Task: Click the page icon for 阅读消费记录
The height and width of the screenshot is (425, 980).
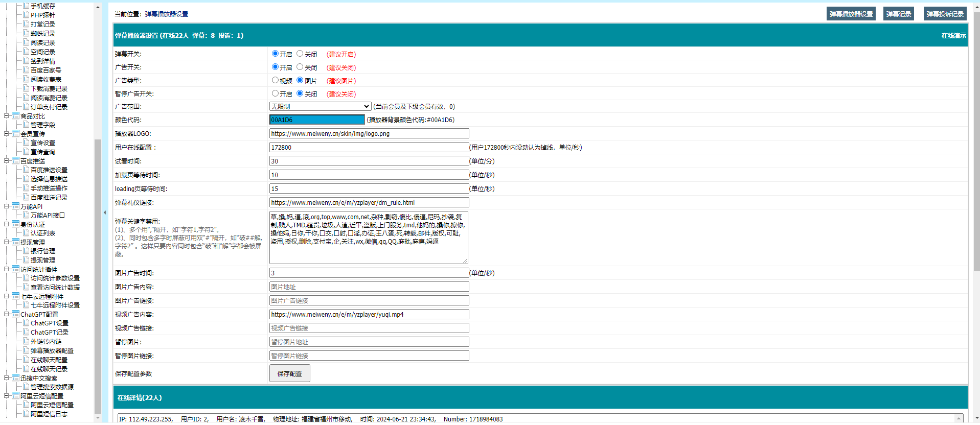Action: click(x=26, y=98)
